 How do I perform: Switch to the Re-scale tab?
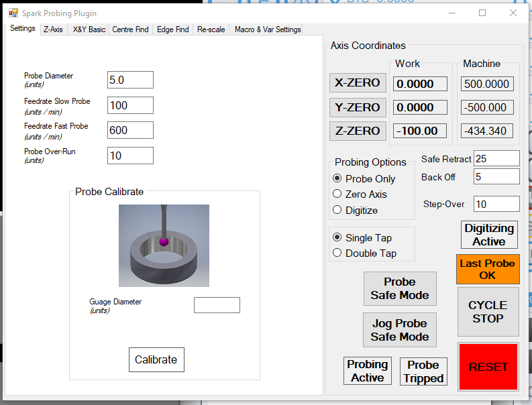(211, 30)
